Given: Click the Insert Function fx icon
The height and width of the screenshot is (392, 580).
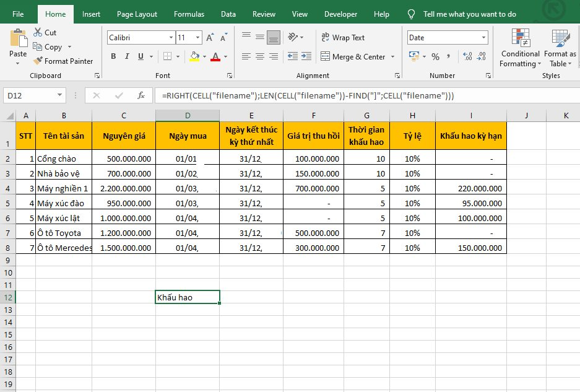Looking at the screenshot, I should 141,95.
